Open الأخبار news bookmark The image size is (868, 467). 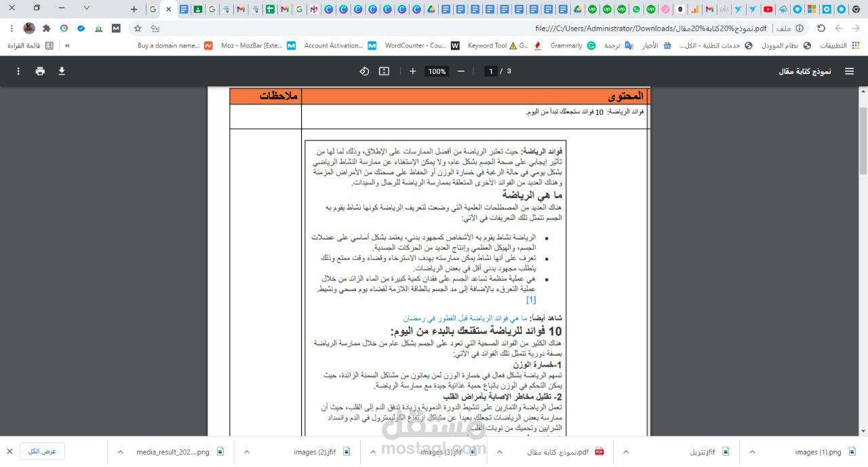(x=656, y=45)
